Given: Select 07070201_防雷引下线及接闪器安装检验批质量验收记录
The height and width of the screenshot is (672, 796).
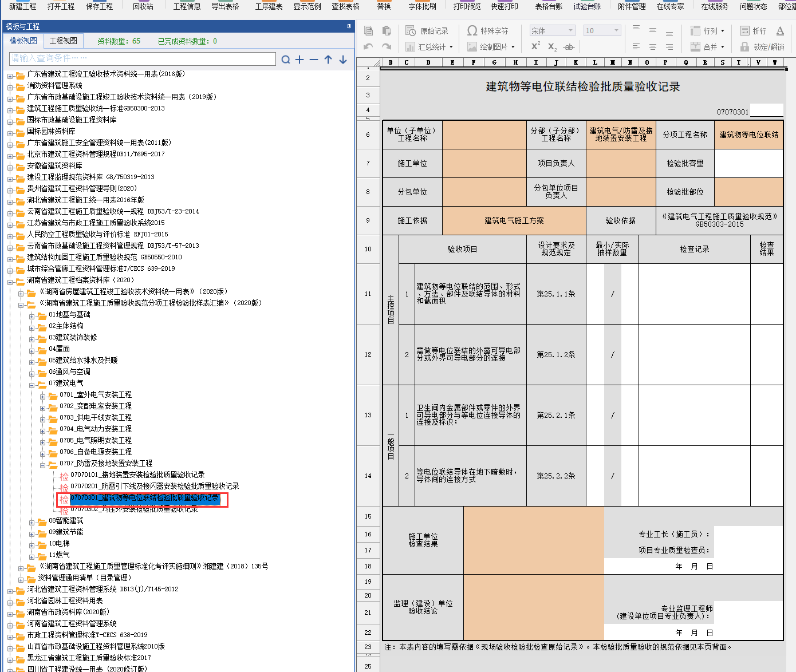Looking at the screenshot, I should point(155,486).
